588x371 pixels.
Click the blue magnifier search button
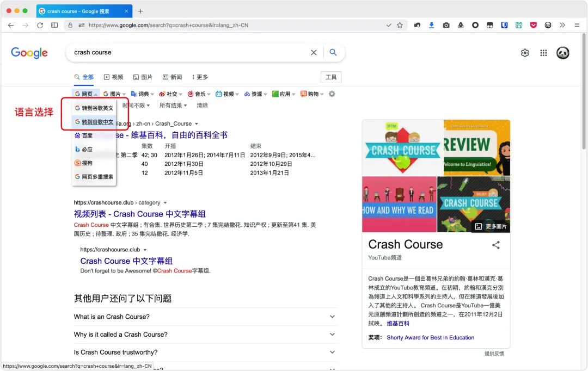coord(333,52)
